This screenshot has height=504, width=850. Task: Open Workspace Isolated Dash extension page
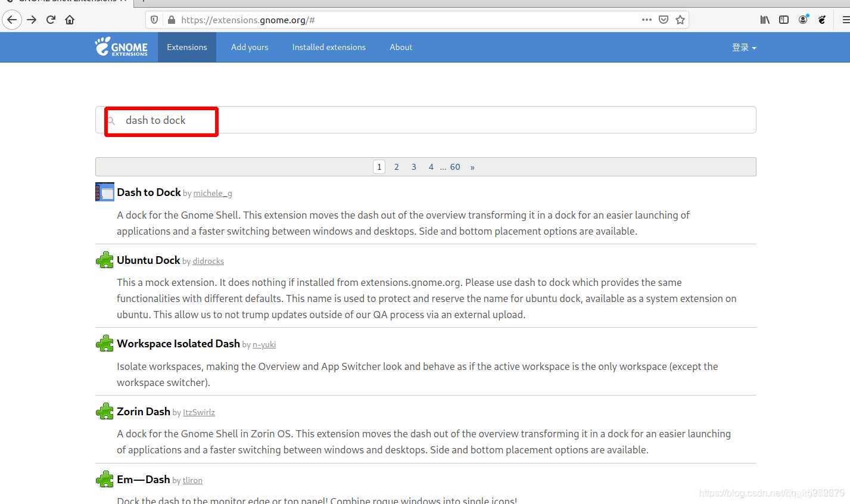click(178, 343)
